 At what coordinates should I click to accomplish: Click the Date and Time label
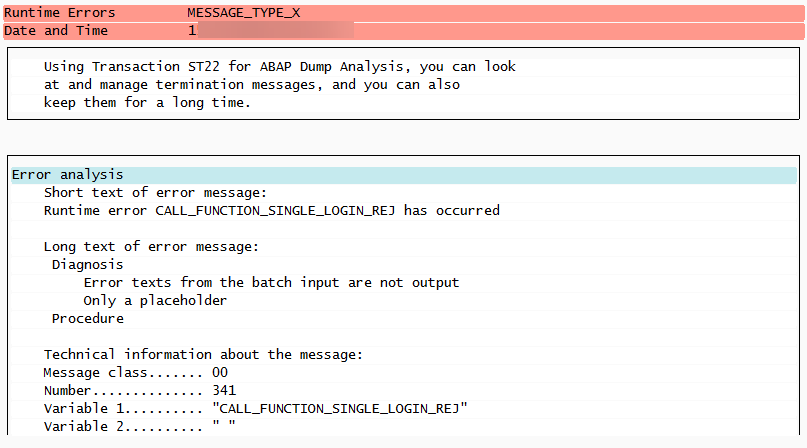pos(56,31)
